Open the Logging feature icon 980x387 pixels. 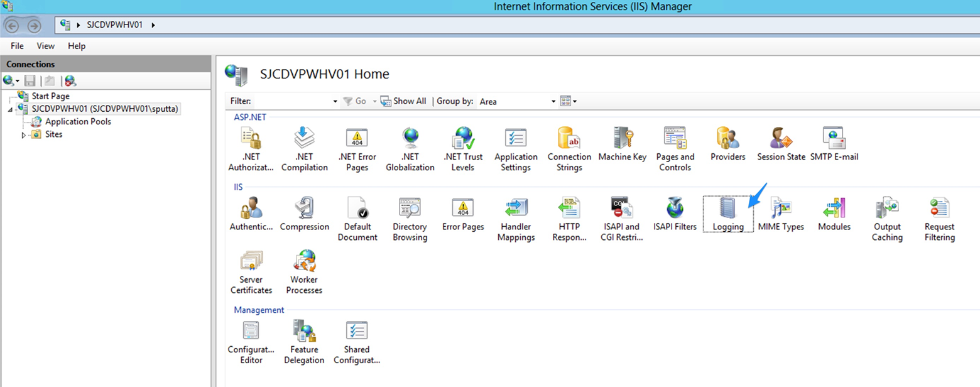click(x=728, y=214)
